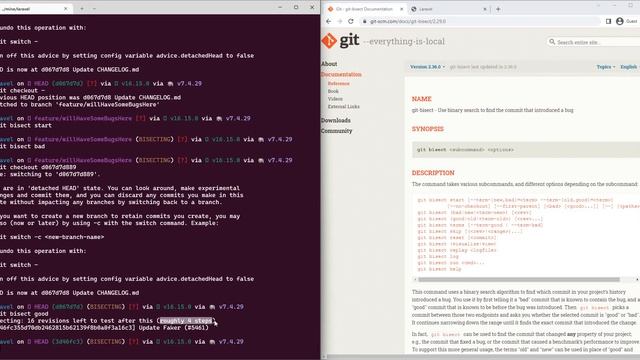Switch to the Laravel browser tab
The image size is (640, 360).
[x=449, y=9]
